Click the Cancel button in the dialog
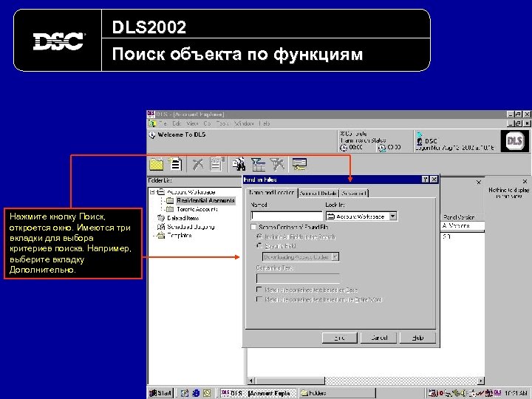The width and height of the screenshot is (532, 399). [x=379, y=338]
